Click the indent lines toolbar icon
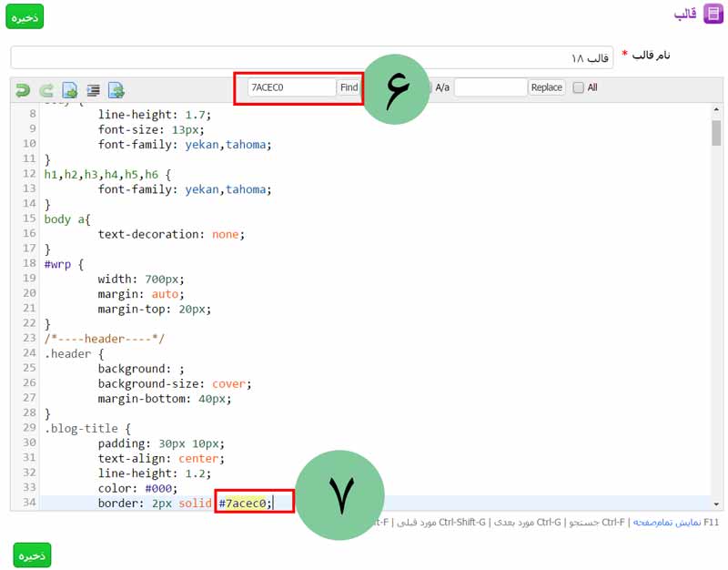 click(x=94, y=90)
